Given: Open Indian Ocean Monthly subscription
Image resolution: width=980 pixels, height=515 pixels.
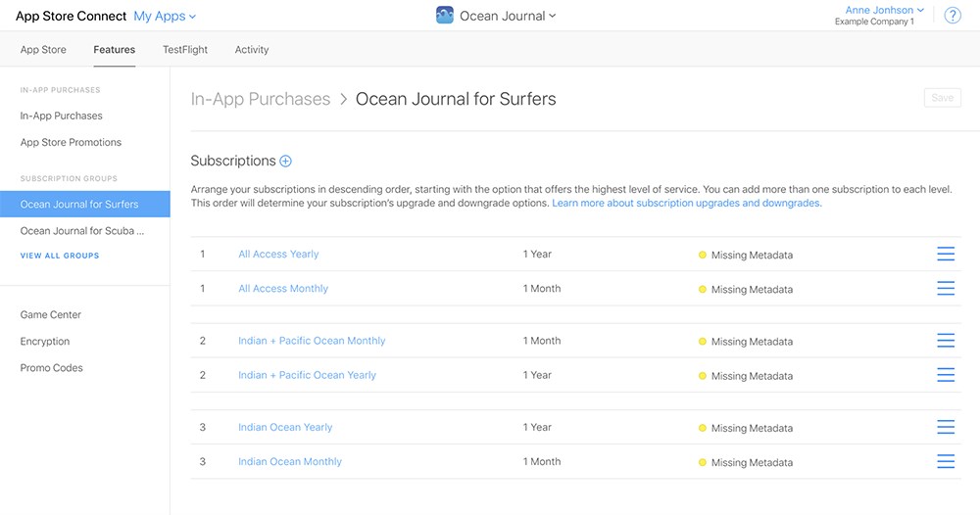Looking at the screenshot, I should 290,462.
